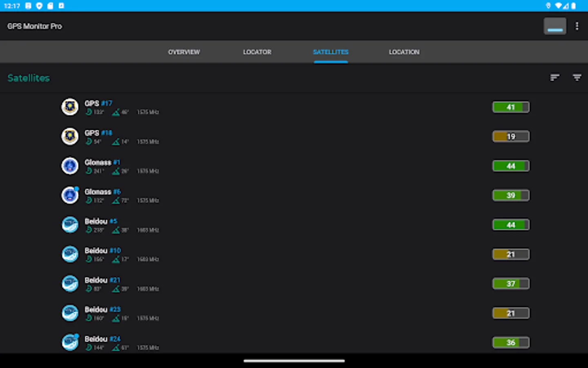Click the signal bar showing 19 for GPS #18

[511, 137]
